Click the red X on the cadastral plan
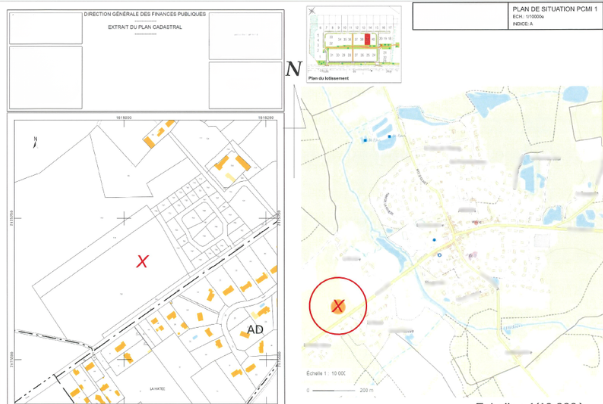Screen dimensions: 603x404 [x=142, y=261]
